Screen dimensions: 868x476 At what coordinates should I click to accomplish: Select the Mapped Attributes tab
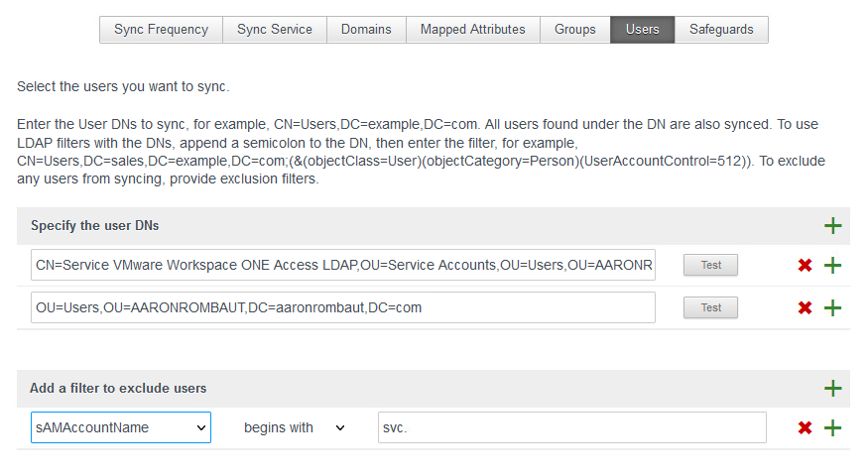coord(472,30)
